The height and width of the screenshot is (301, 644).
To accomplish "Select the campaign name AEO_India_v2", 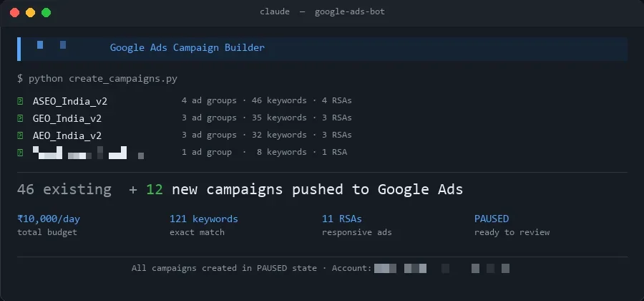I will 67,135.
